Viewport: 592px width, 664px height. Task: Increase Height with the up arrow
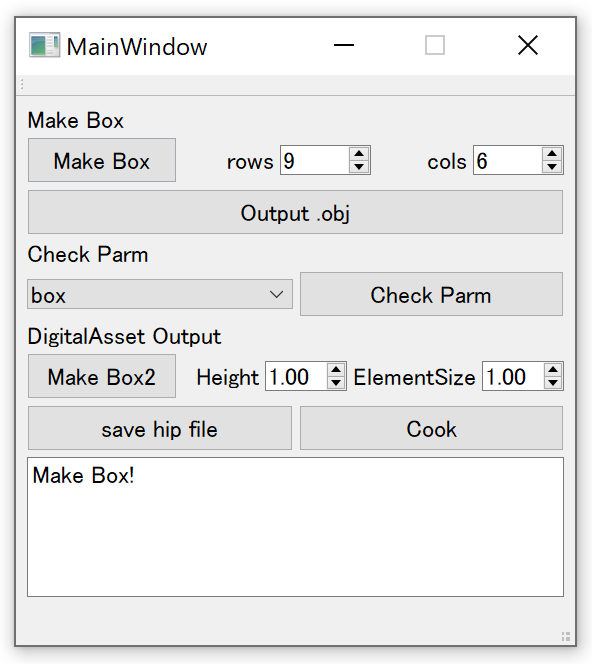336,370
